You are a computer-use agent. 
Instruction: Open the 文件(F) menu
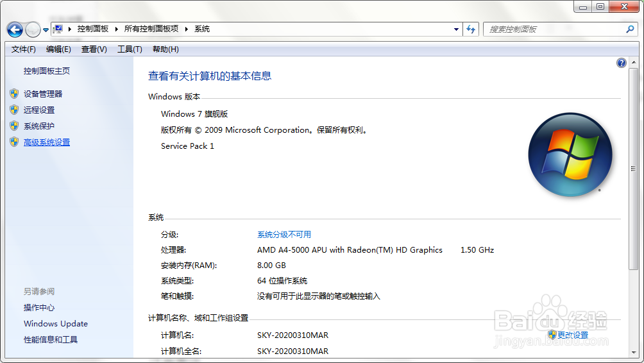[x=23, y=49]
